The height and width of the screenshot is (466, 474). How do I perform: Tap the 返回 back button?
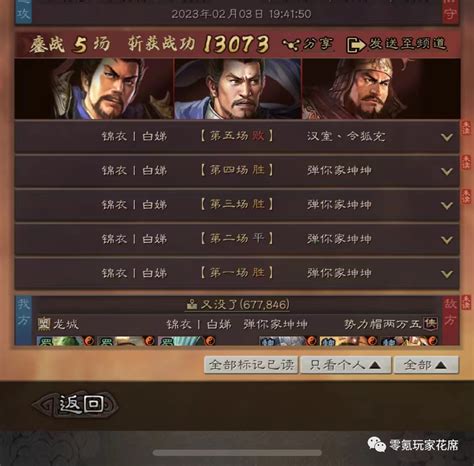76,404
